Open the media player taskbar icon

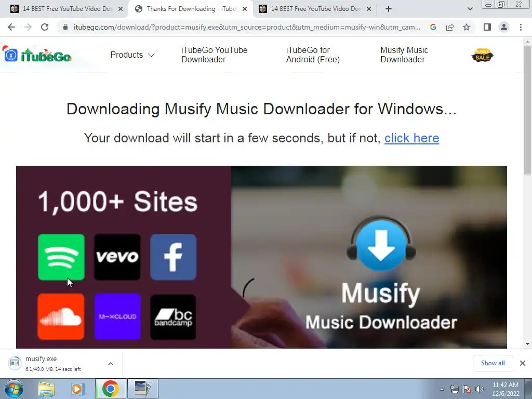pos(77,389)
